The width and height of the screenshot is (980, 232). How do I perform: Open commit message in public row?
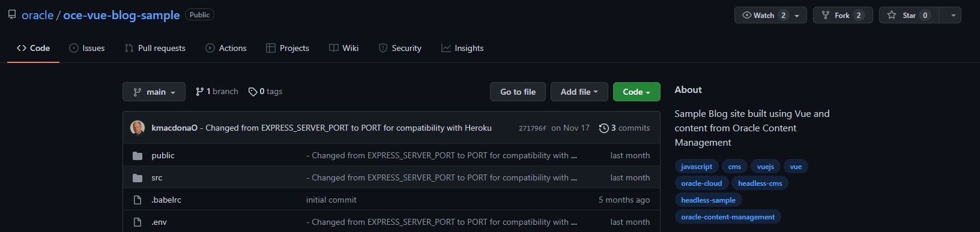point(441,155)
